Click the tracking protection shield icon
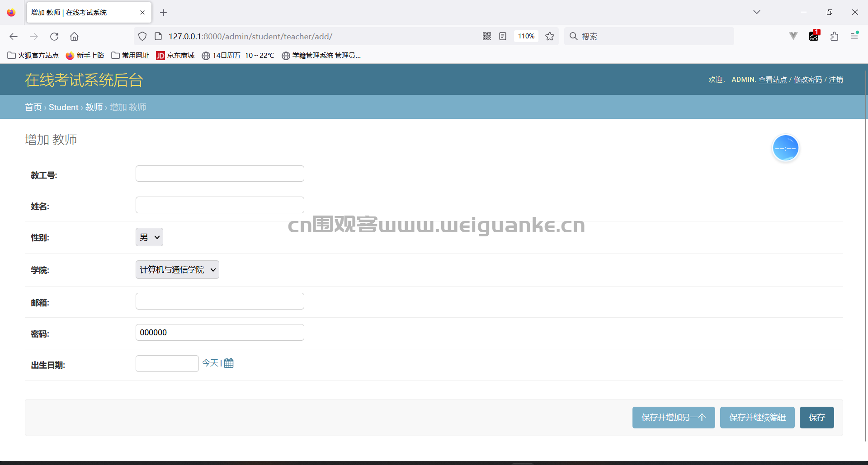Screen dimensions: 868x465 (x=142, y=36)
